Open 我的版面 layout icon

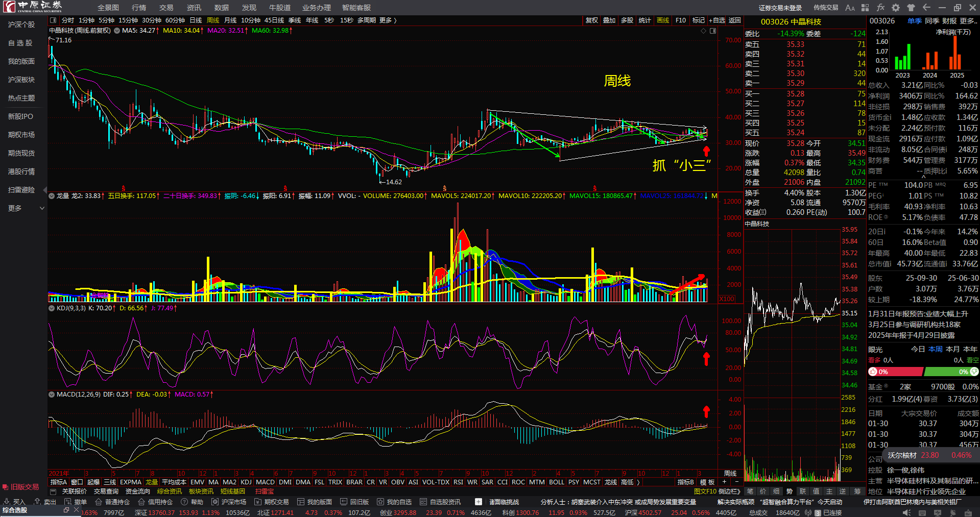tap(301, 502)
